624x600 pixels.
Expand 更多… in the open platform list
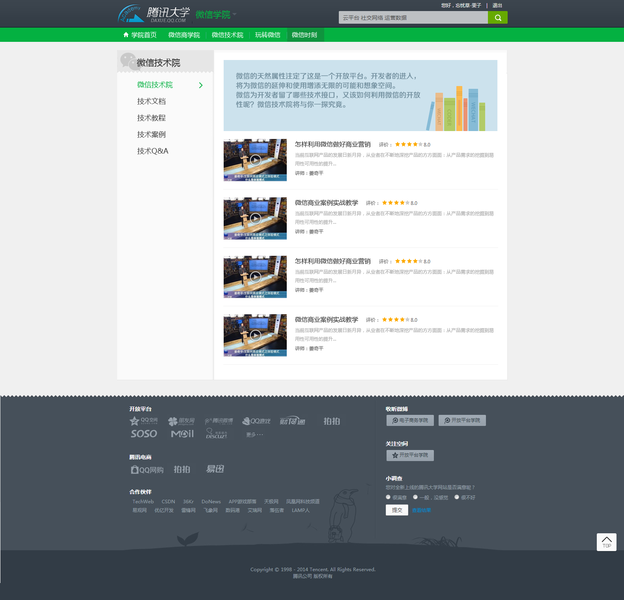click(x=254, y=434)
